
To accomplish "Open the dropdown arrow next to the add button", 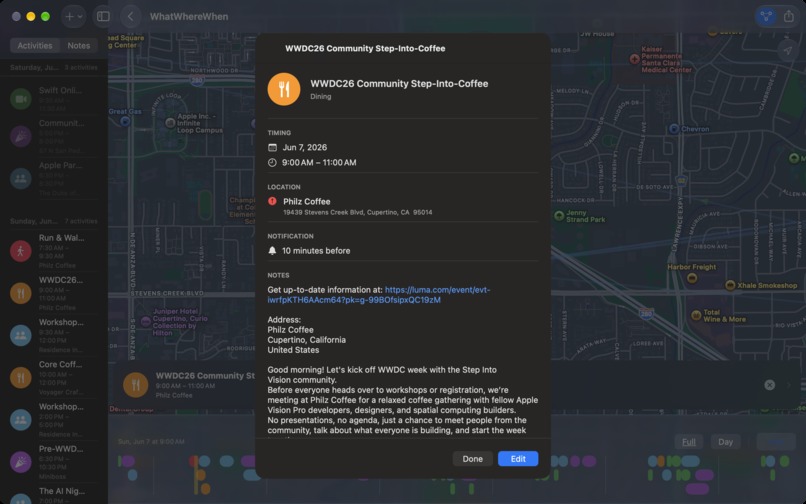I will point(80,16).
